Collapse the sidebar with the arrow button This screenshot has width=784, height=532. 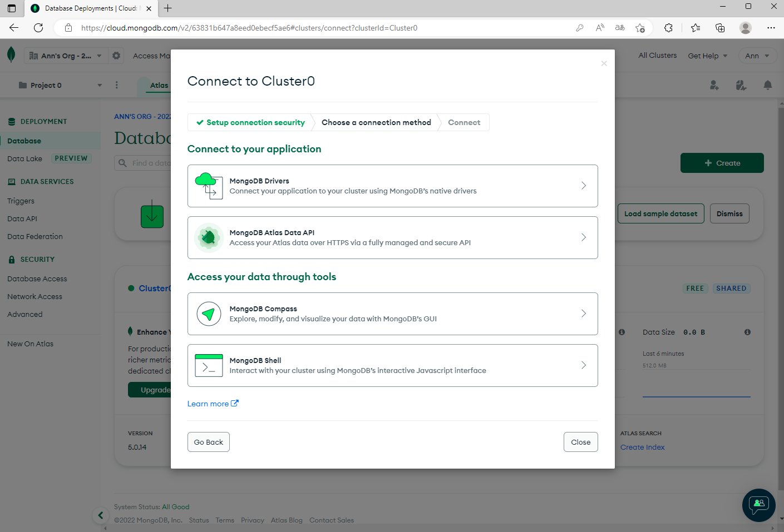[101, 515]
